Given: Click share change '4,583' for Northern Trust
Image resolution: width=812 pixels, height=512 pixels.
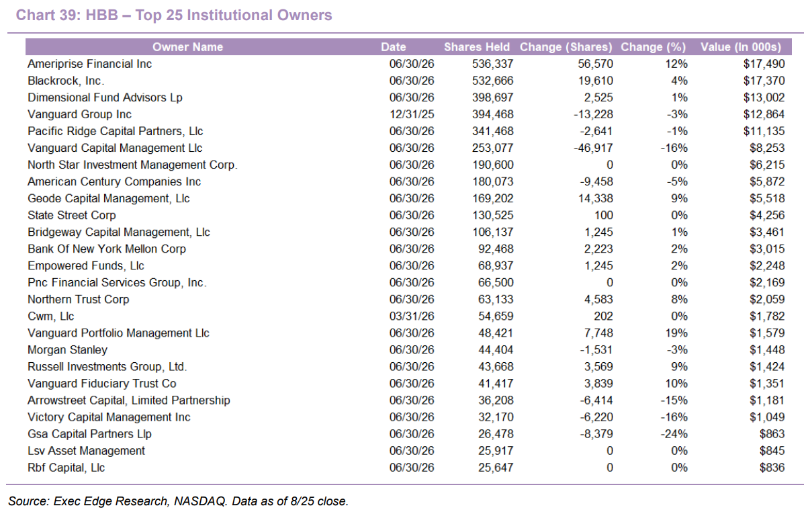Looking at the screenshot, I should click(x=598, y=299).
